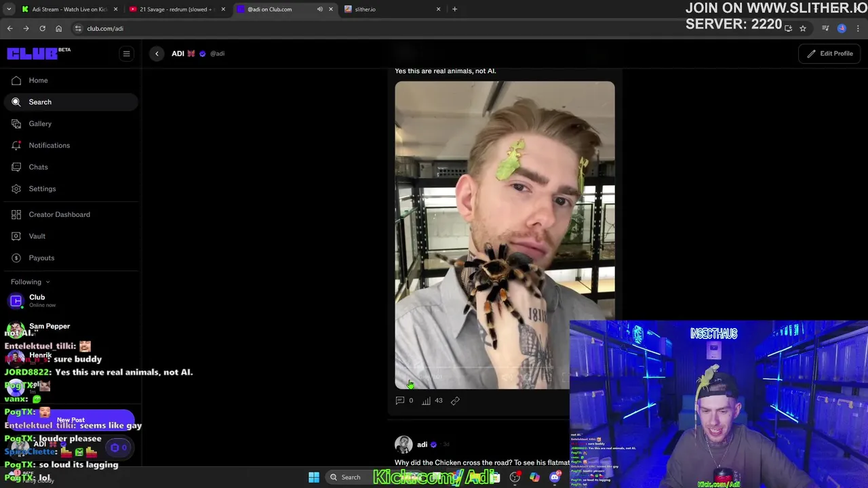This screenshot has width=868, height=488.
Task: Click the site info icon in address bar
Action: [x=79, y=28]
